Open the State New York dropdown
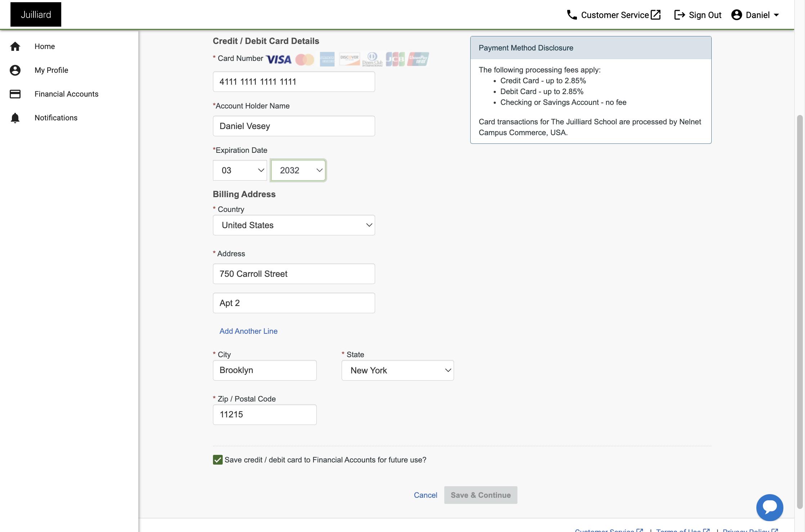Screen dimensions: 805x532 coord(398,371)
